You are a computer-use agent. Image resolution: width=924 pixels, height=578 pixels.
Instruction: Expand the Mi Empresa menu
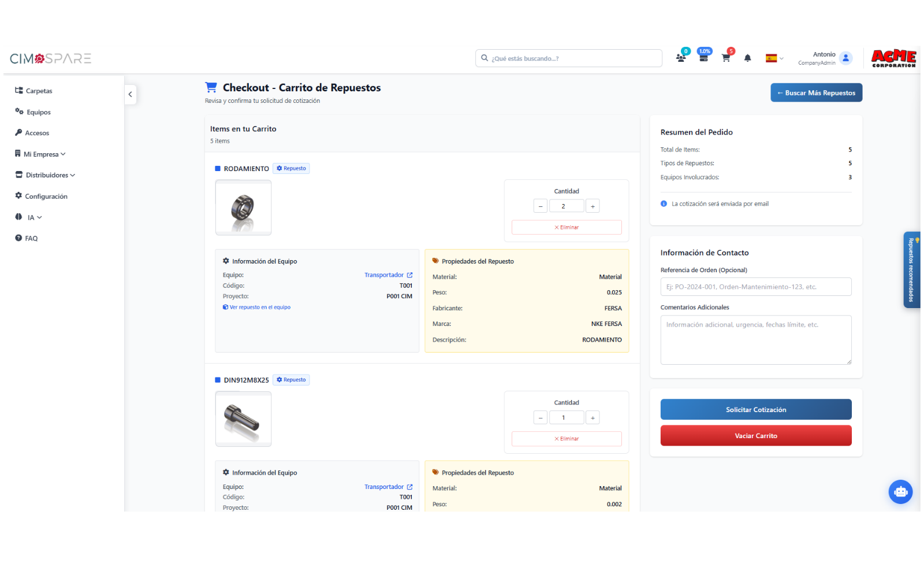point(40,154)
